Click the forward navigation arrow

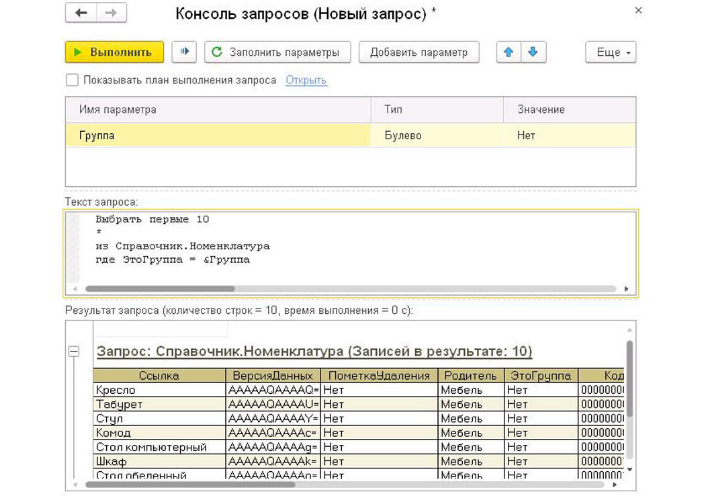[110, 14]
